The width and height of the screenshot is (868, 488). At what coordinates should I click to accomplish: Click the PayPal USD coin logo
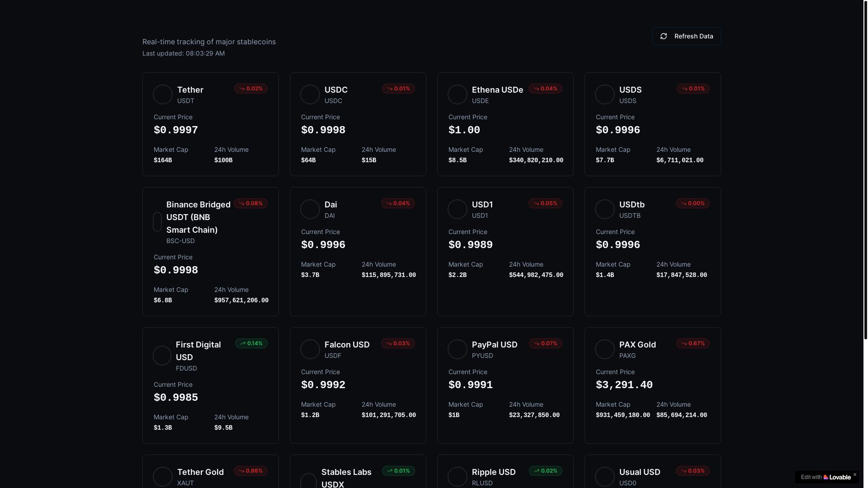458,349
